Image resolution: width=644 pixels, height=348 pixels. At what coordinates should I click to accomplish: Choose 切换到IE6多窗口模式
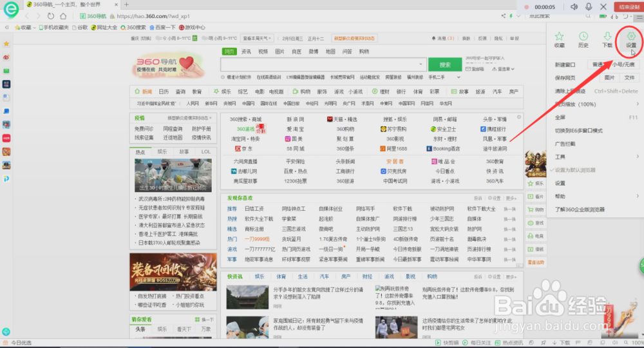click(579, 131)
